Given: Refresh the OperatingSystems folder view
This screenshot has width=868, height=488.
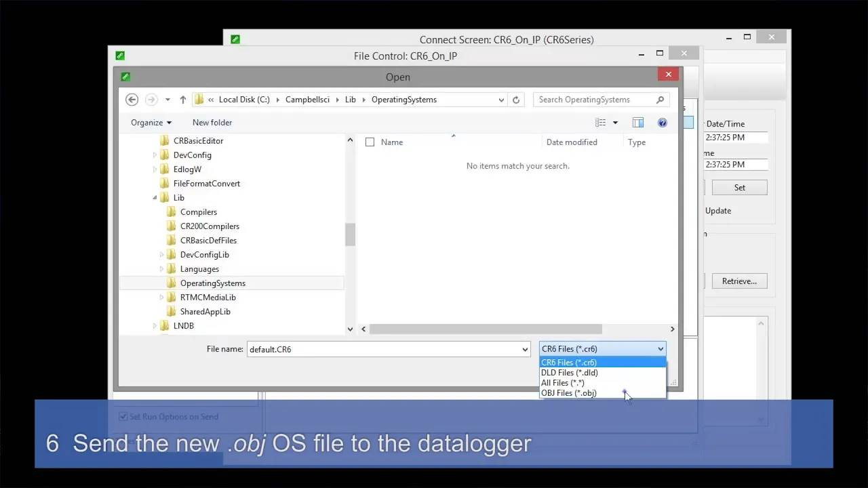Looking at the screenshot, I should pos(516,100).
